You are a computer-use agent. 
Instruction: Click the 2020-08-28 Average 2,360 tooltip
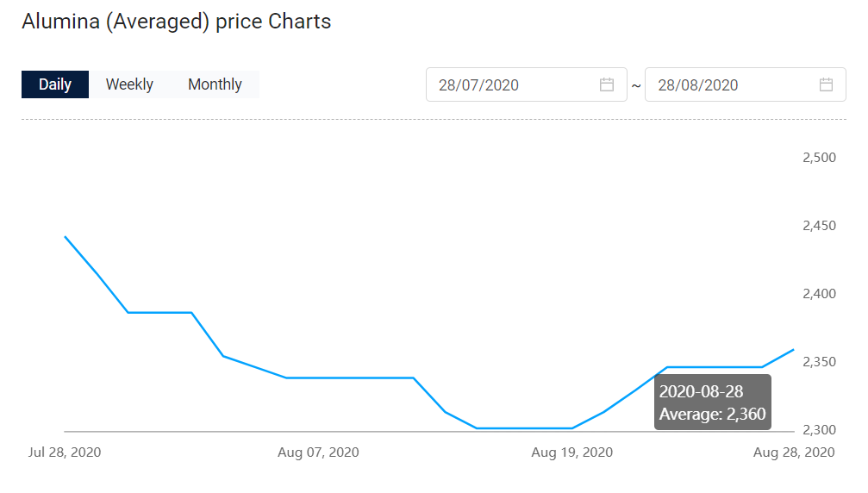pyautogui.click(x=713, y=403)
